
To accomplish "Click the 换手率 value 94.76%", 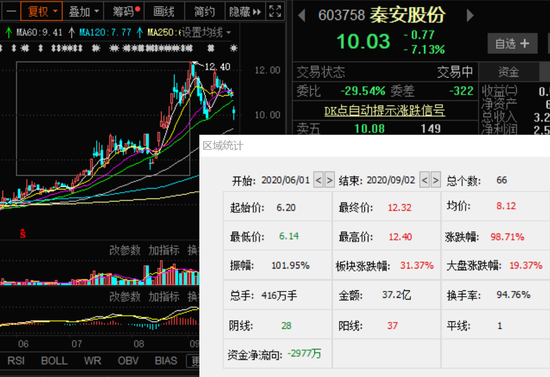I will (x=513, y=295).
